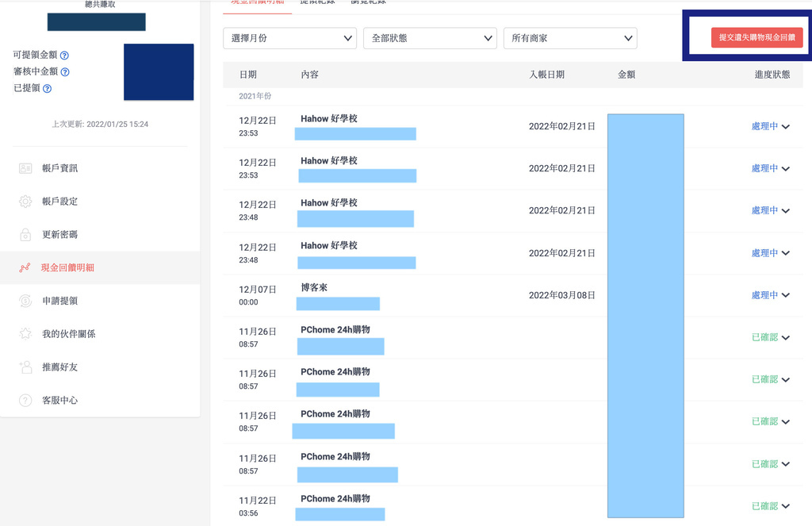Click the 提交遺失購物現金回饋 button
This screenshot has height=526, width=812.
coord(757,38)
